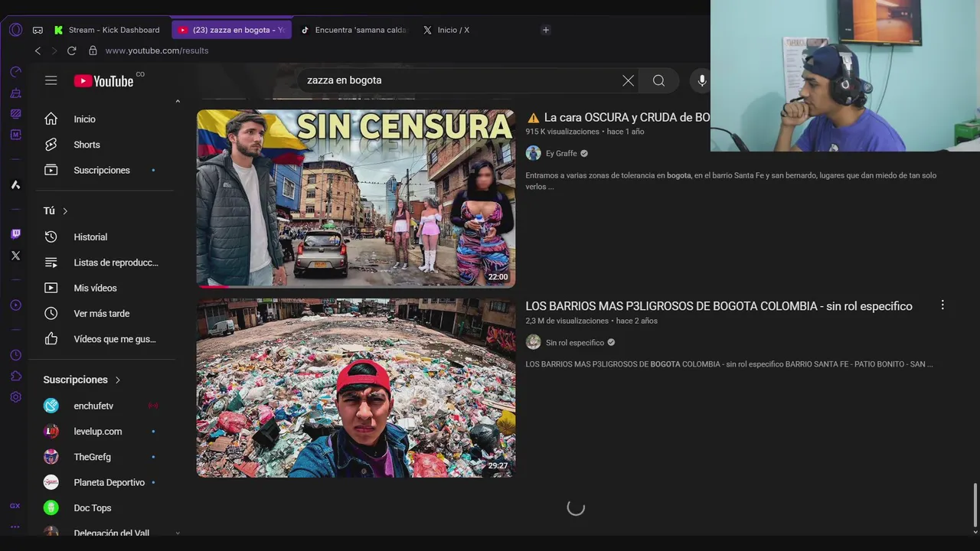Start voice search with the microphone
This screenshot has width=980, height=551.
tap(701, 80)
